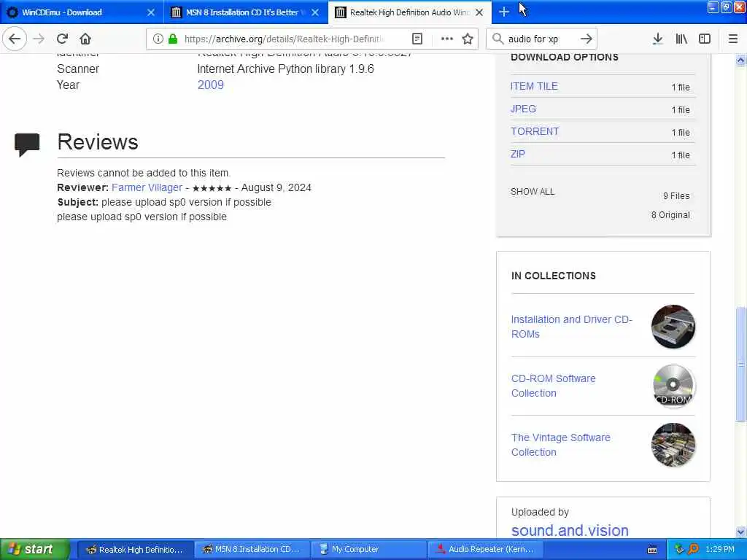This screenshot has width=747, height=560.
Task: Click the Vintage Software collection thumbnail
Action: tap(673, 445)
